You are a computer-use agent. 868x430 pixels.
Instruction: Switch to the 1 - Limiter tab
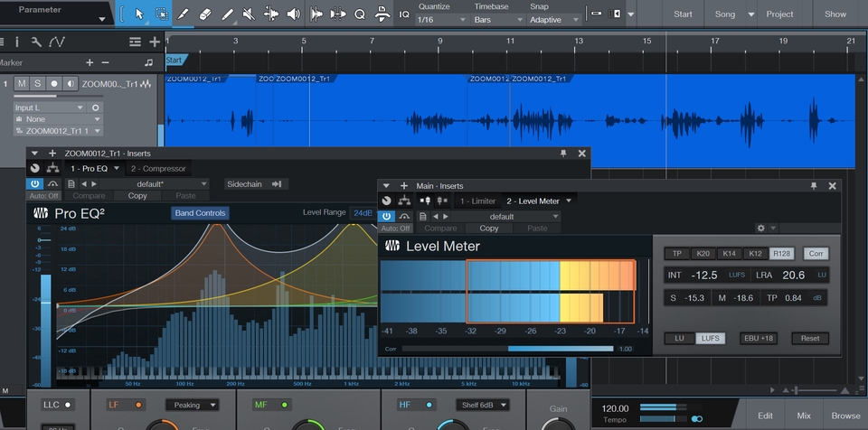point(476,201)
